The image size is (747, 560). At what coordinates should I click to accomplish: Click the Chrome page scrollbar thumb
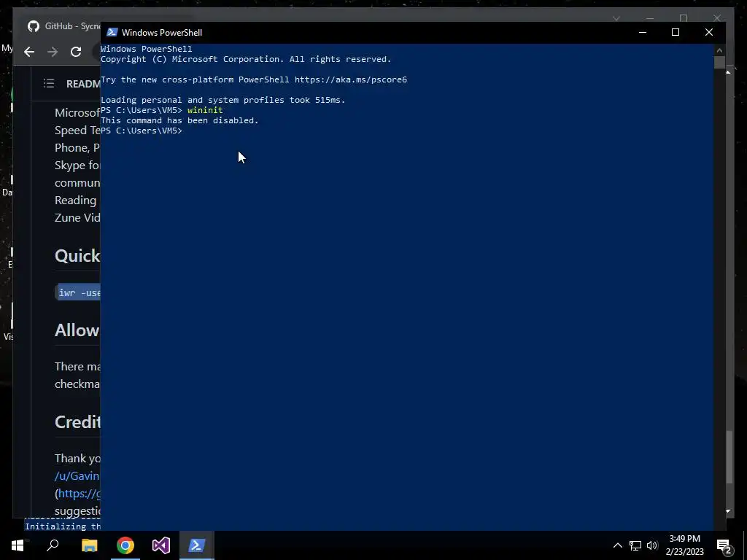pos(729,457)
